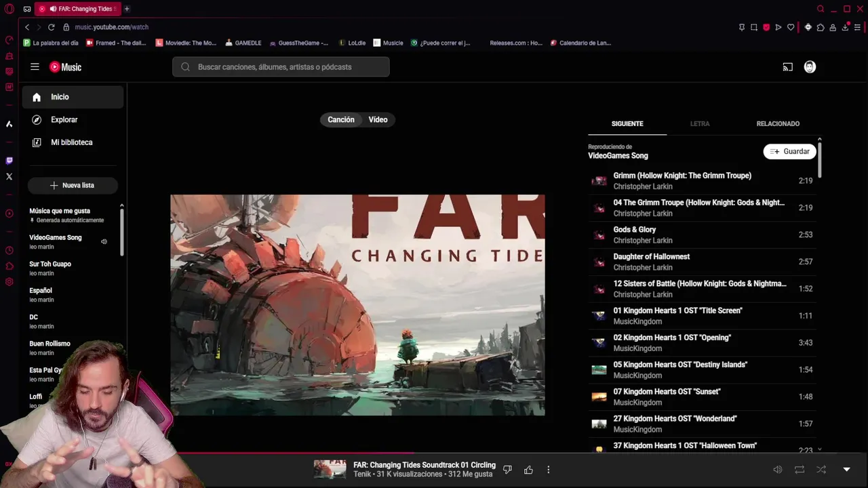Reload the page

click(x=51, y=27)
